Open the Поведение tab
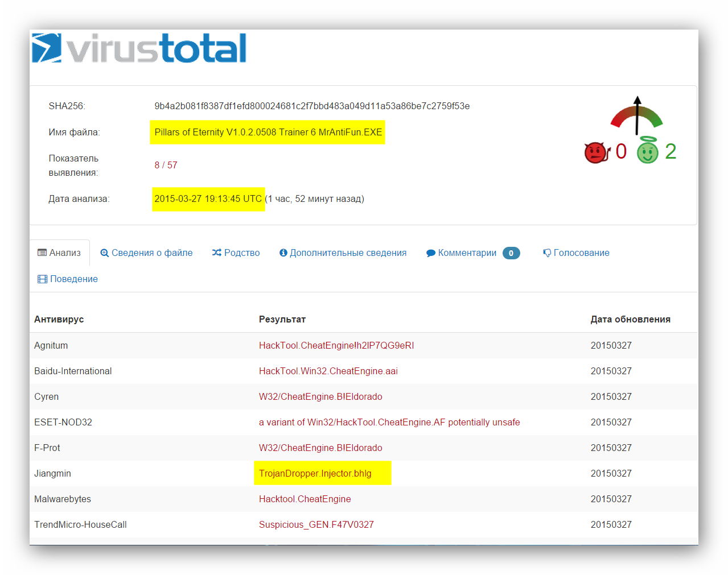 coord(68,279)
